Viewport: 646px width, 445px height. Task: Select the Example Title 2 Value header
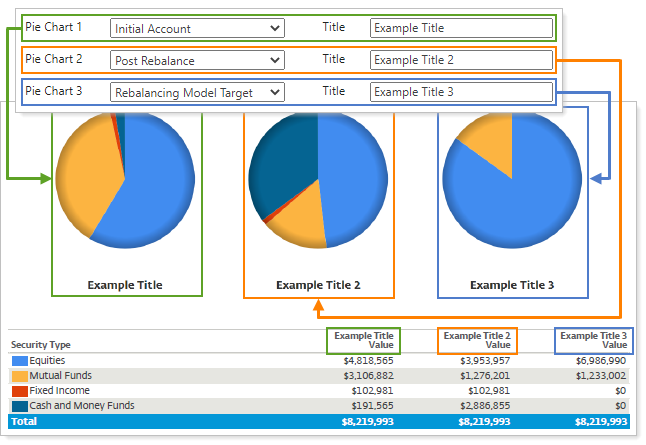tap(476, 340)
